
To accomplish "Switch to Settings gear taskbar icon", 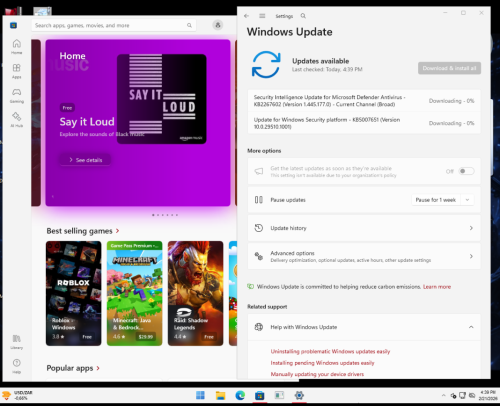I will tap(299, 395).
